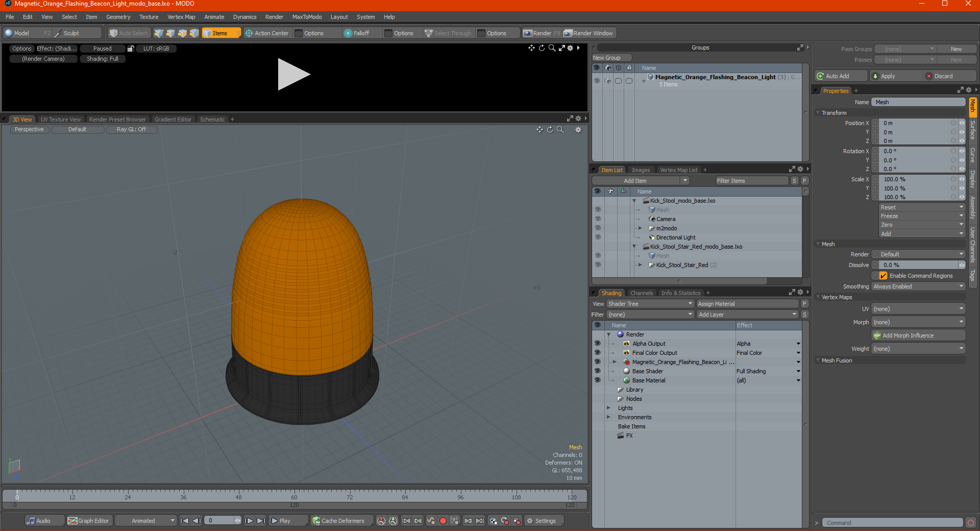The image size is (980, 531).
Task: Toggle Enable Command Regions checkbox
Action: point(884,276)
